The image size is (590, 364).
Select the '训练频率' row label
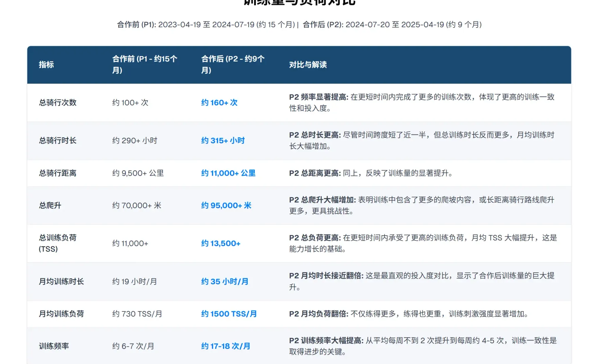pyautogui.click(x=54, y=346)
